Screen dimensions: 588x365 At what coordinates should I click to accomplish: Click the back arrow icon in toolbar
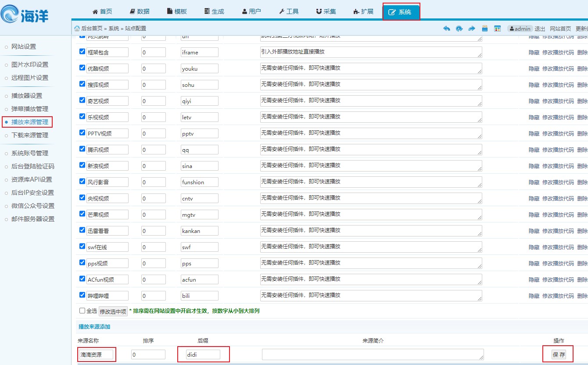[447, 29]
